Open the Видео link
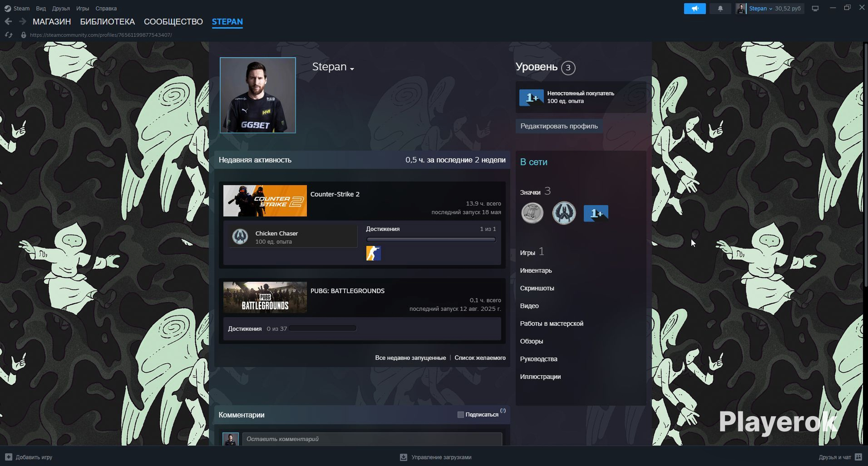 pos(530,306)
